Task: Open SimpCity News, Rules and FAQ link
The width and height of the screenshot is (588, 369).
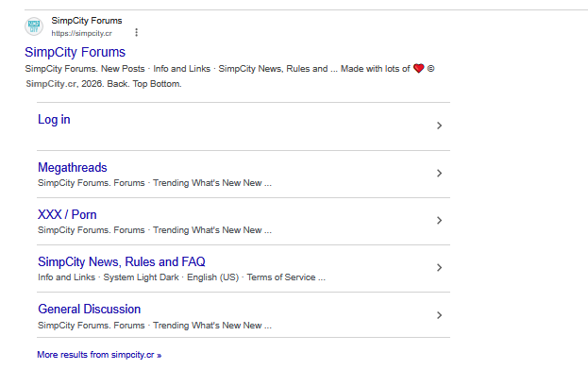Action: [122, 261]
